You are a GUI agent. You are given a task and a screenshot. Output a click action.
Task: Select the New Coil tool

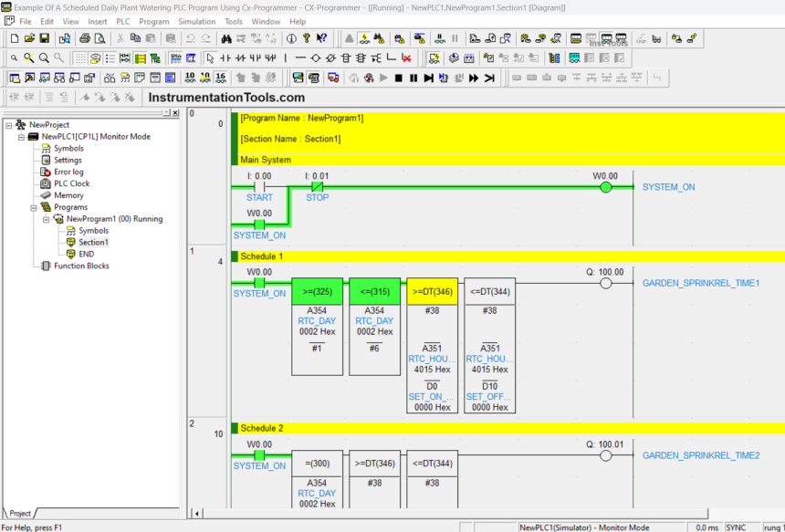click(x=316, y=58)
